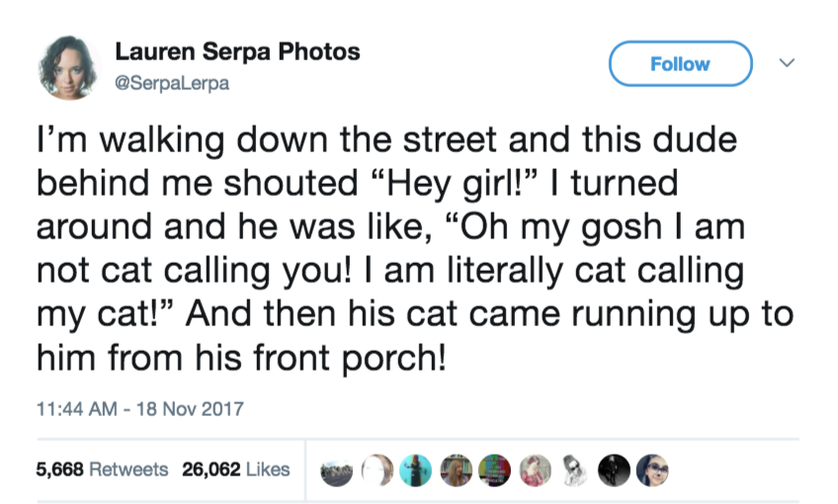Click the first liker avatar with street scene
The height and width of the screenshot is (504, 838).
coord(337,469)
